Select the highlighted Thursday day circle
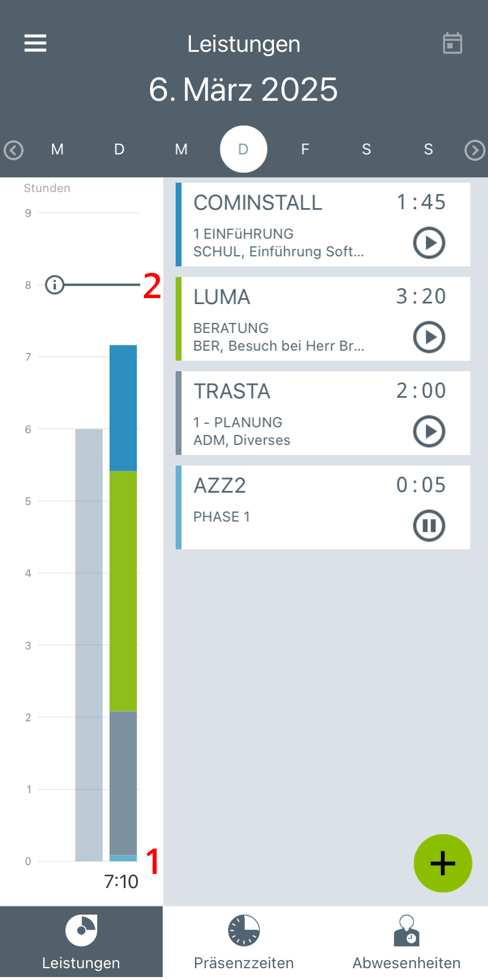 [x=243, y=150]
